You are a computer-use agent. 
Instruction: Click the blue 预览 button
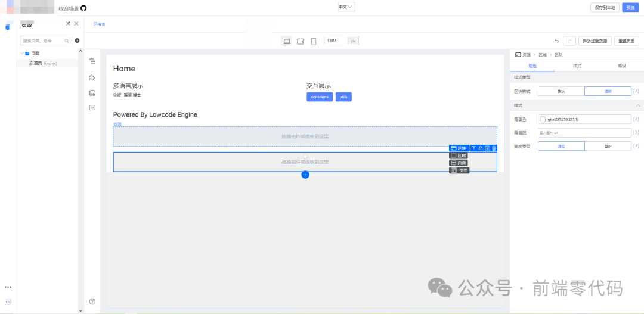coord(630,7)
